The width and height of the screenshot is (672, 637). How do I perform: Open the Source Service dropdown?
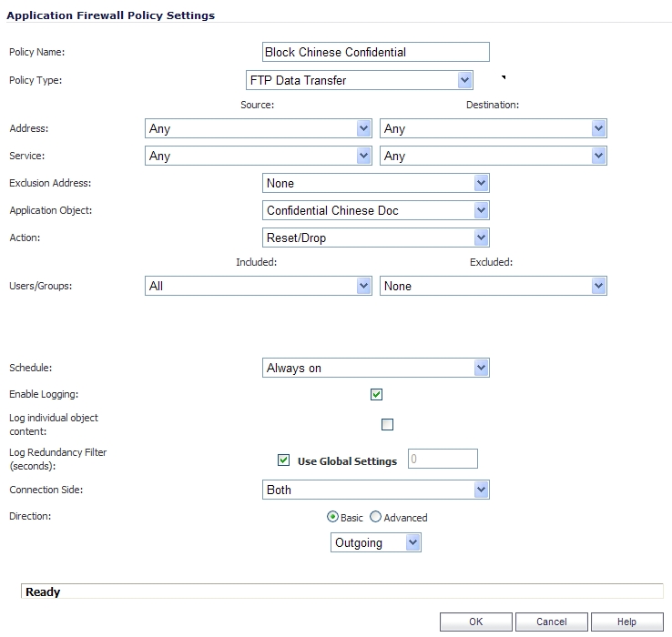(258, 156)
